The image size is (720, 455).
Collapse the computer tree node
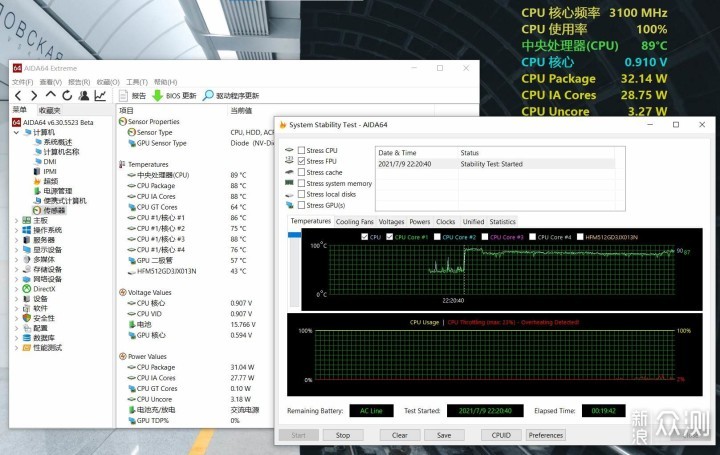[17, 132]
